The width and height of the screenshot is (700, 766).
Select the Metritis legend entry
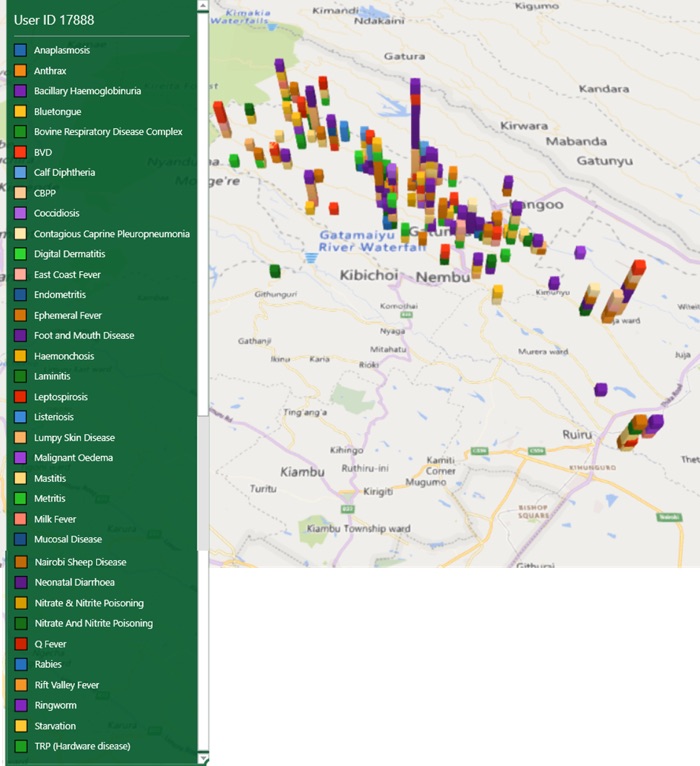coord(40,498)
